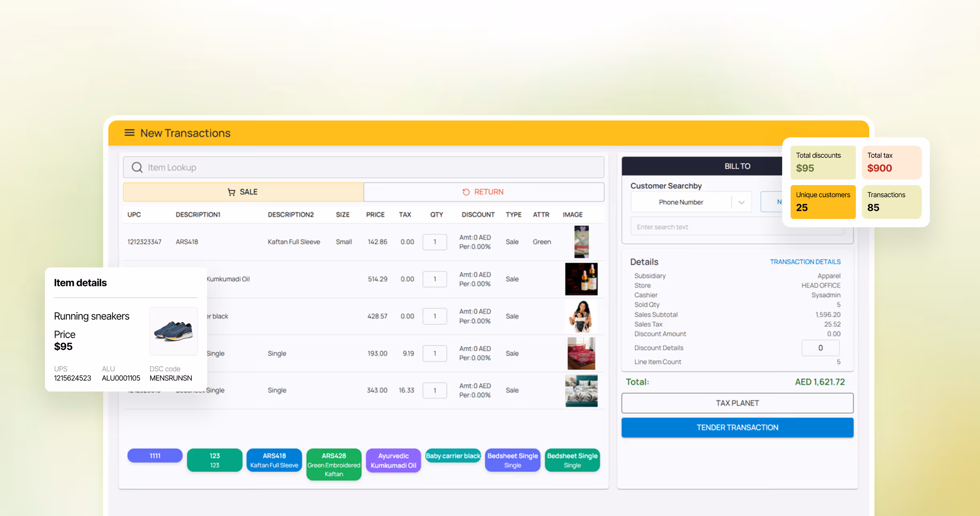The width and height of the screenshot is (980, 516).
Task: Click the TAX PLANET button
Action: click(x=737, y=403)
